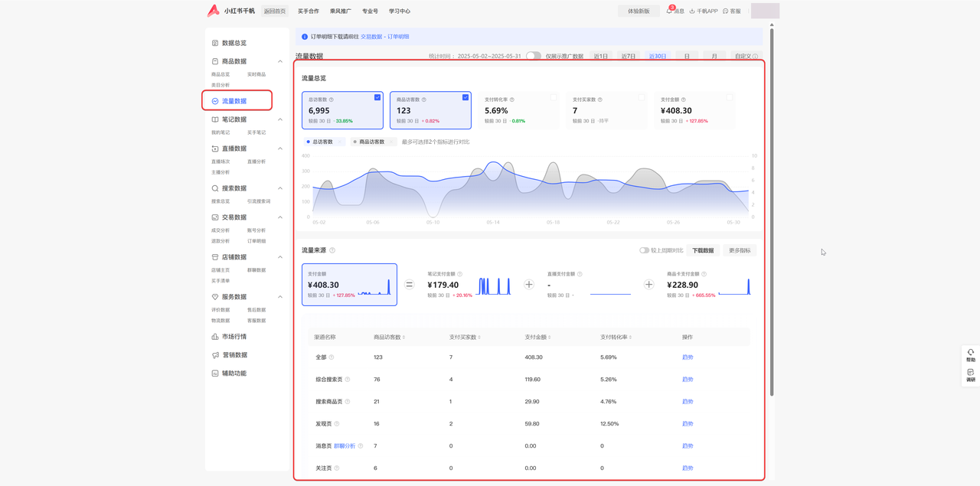Open 市场行情 in the sidebar
This screenshot has height=486, width=980.
coord(234,337)
